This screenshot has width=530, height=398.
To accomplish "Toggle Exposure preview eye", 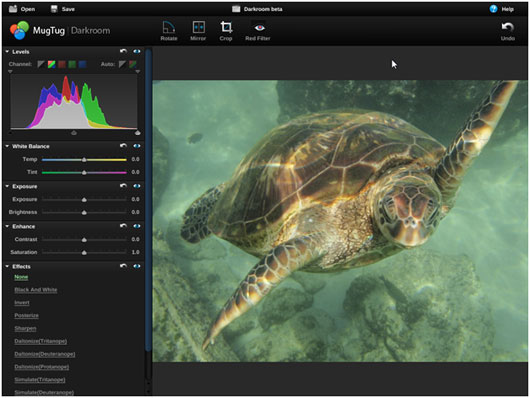I will coord(137,186).
